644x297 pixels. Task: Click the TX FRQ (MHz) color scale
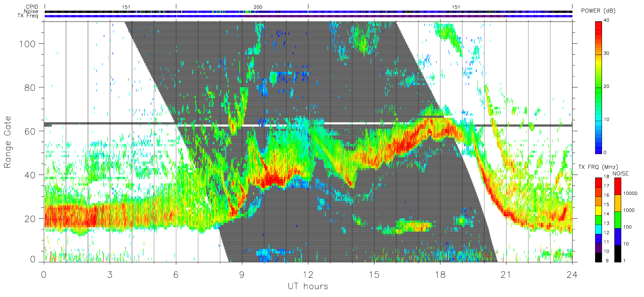(x=599, y=220)
